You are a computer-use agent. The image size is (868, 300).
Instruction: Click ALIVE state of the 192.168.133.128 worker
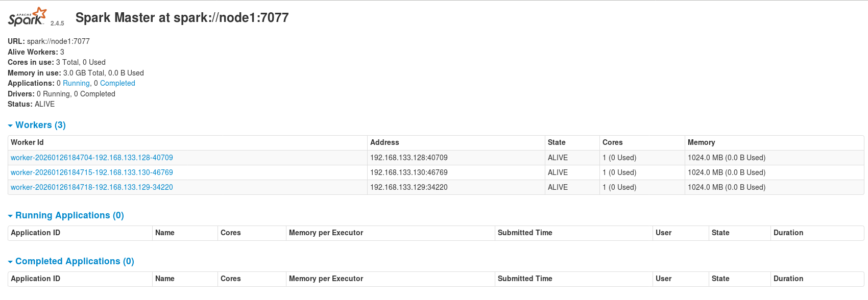558,158
